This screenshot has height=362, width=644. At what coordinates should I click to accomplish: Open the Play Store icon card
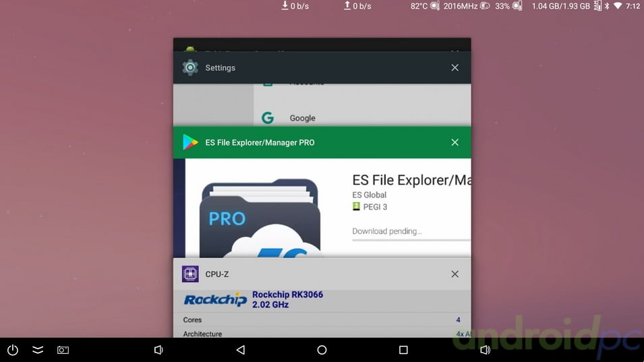point(190,142)
